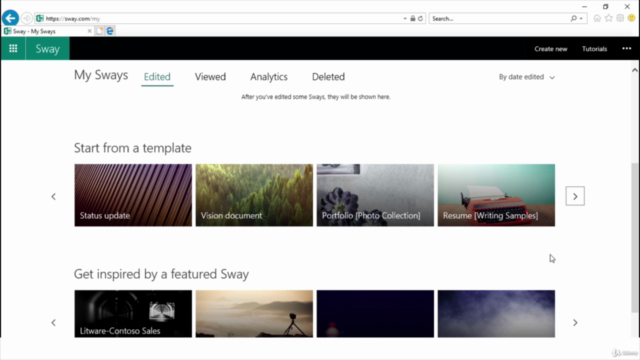Viewport: 640px width, 360px height.
Task: Switch to the Edited tab
Action: point(157,77)
